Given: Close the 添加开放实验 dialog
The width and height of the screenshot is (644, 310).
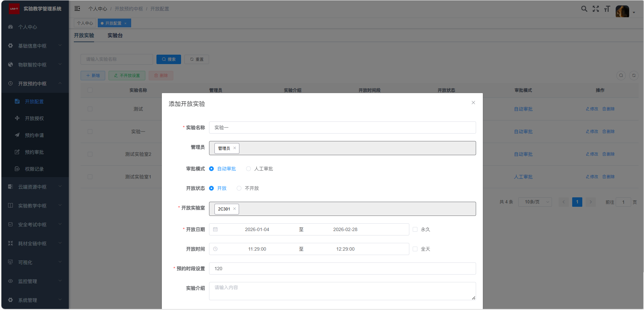Looking at the screenshot, I should point(473,103).
